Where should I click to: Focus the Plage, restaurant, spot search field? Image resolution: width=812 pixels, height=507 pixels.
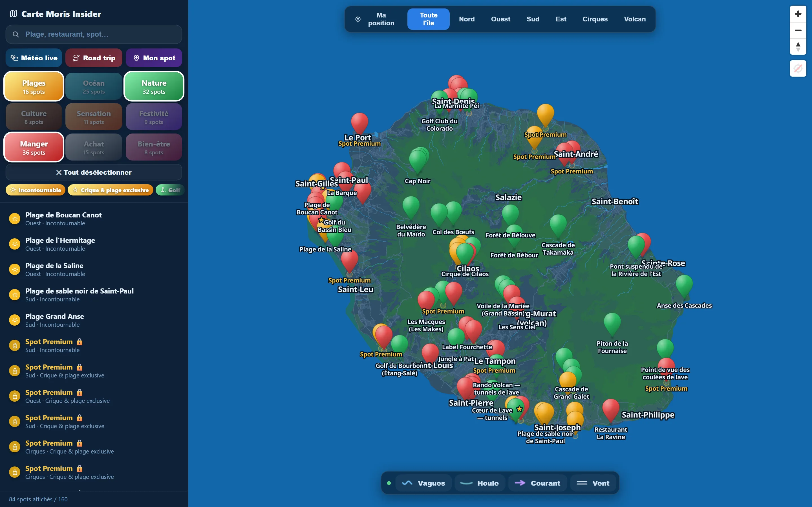pyautogui.click(x=94, y=34)
